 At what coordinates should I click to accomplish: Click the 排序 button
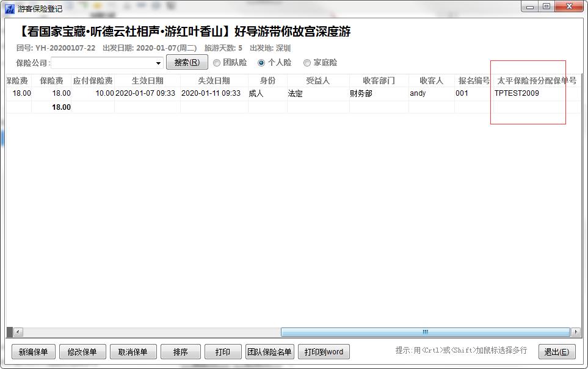[180, 352]
